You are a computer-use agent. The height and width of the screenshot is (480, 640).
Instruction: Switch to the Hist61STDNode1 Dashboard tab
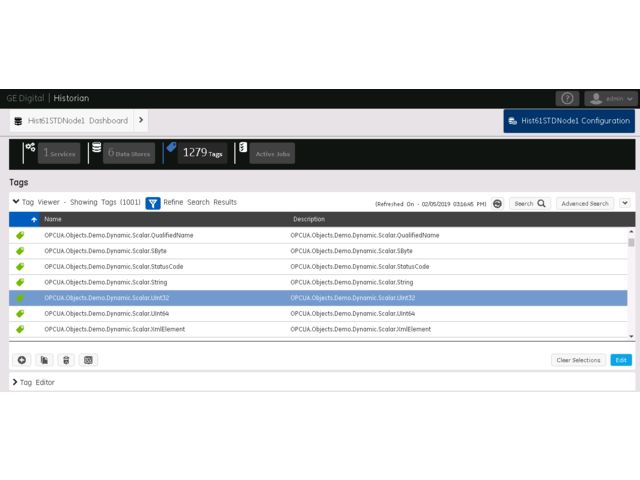(70, 121)
